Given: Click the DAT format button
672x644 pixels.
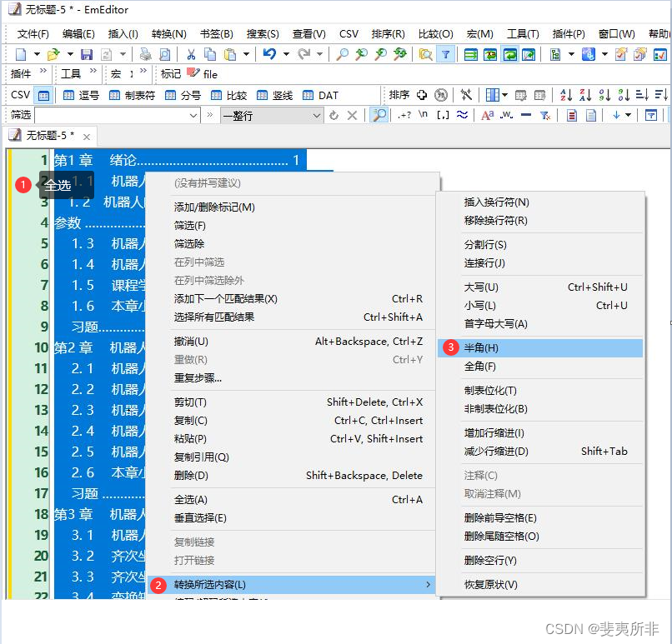Looking at the screenshot, I should (320, 95).
